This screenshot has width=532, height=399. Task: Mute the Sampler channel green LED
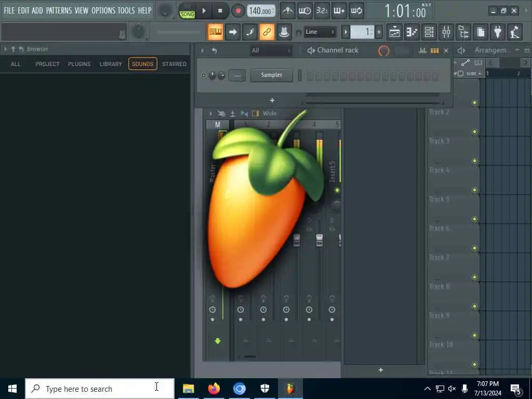203,75
